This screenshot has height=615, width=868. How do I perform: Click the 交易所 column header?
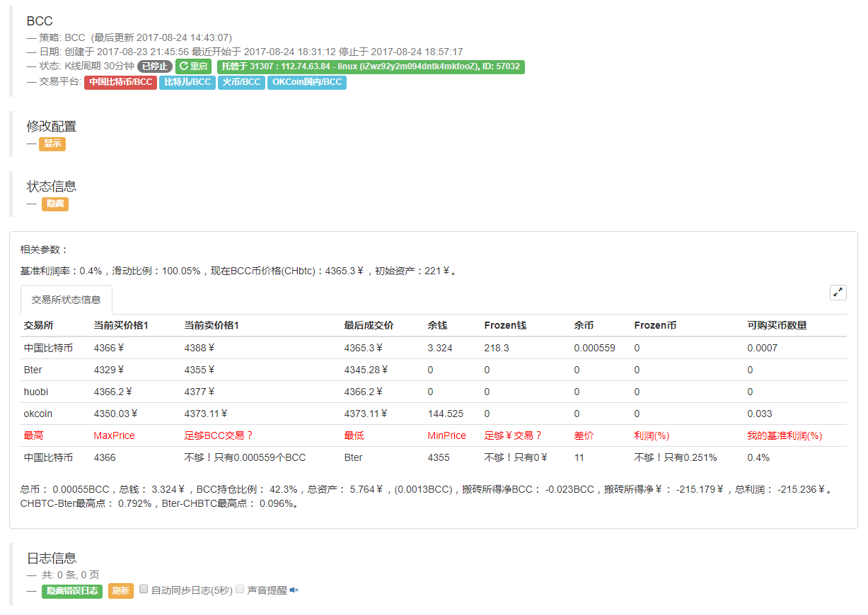point(39,325)
